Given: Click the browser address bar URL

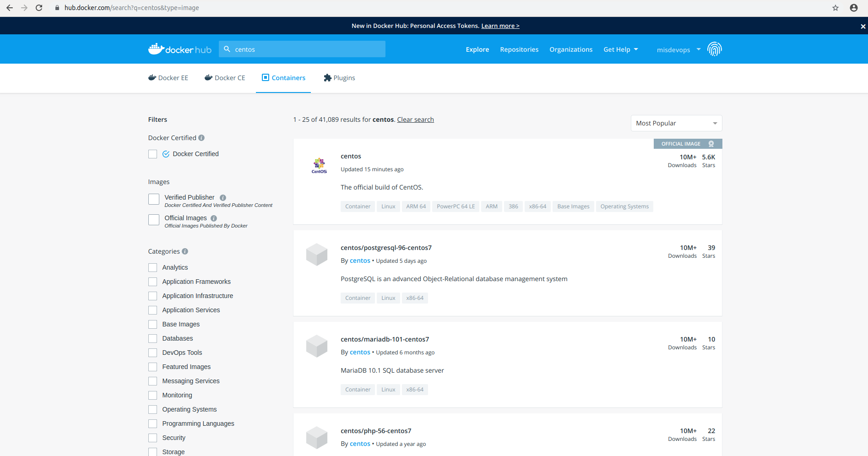Looking at the screenshot, I should pyautogui.click(x=131, y=8).
